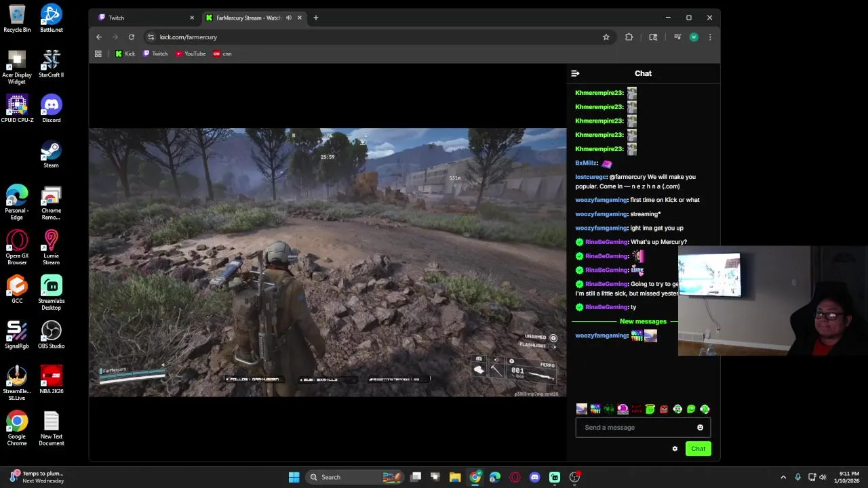Image resolution: width=868 pixels, height=488 pixels.
Task: Select Opera GX Browser shortcut
Action: pyautogui.click(x=17, y=247)
